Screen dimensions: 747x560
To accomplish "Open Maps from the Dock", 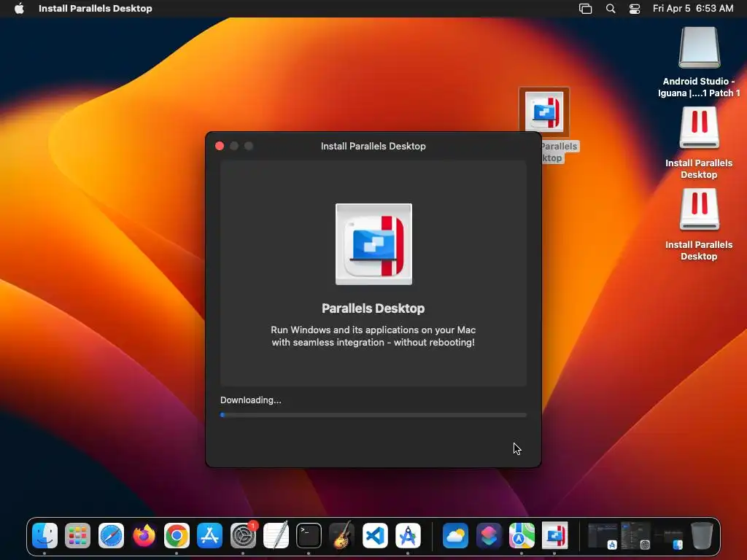I will (522, 536).
